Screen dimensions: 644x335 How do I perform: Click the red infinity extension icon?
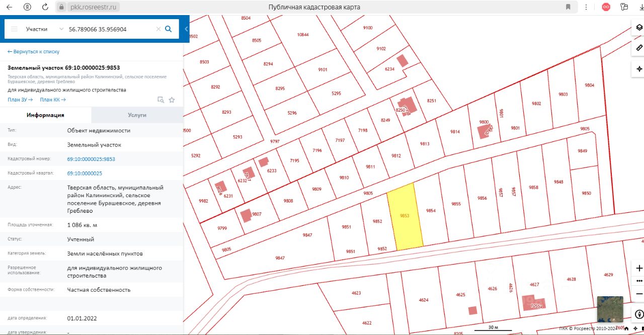point(607,7)
